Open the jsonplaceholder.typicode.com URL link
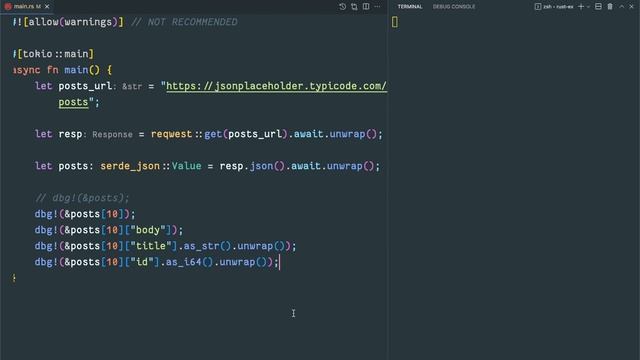640x360 pixels. tap(276, 86)
